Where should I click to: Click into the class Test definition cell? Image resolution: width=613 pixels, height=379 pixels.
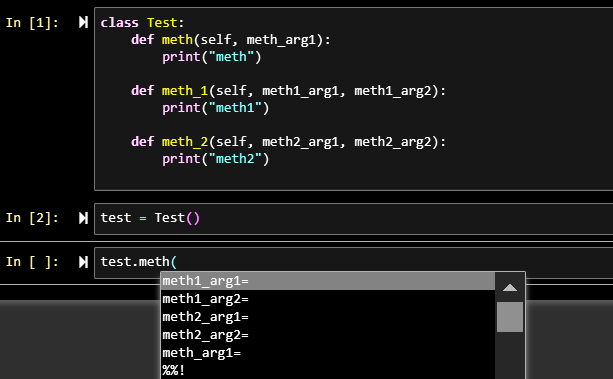pyautogui.click(x=353, y=99)
